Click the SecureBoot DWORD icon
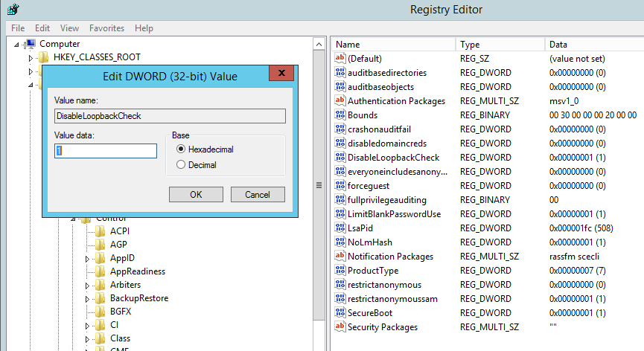This screenshot has width=644, height=351. 339,313
